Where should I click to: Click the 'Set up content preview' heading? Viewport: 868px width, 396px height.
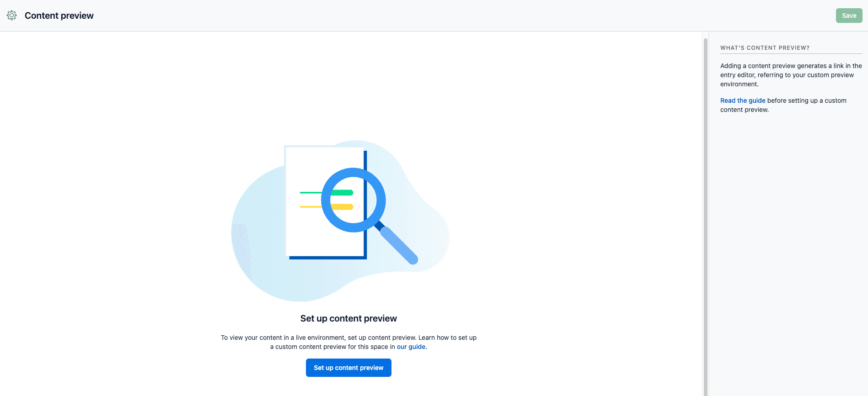[348, 318]
